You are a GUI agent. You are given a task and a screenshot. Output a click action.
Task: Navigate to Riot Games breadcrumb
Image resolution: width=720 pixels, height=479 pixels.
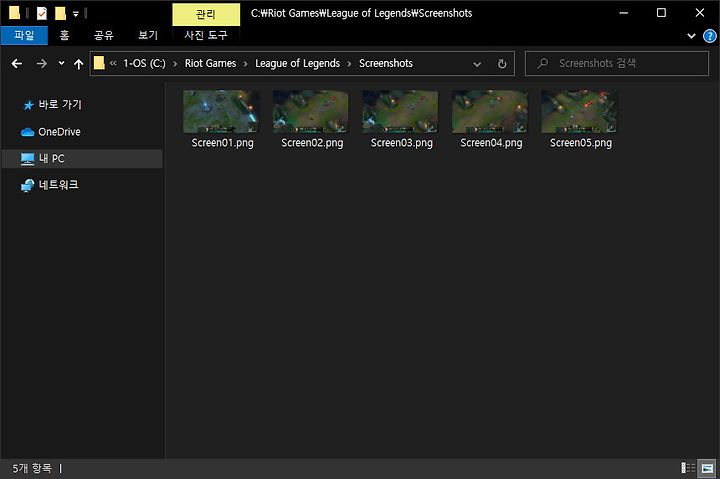[x=210, y=63]
